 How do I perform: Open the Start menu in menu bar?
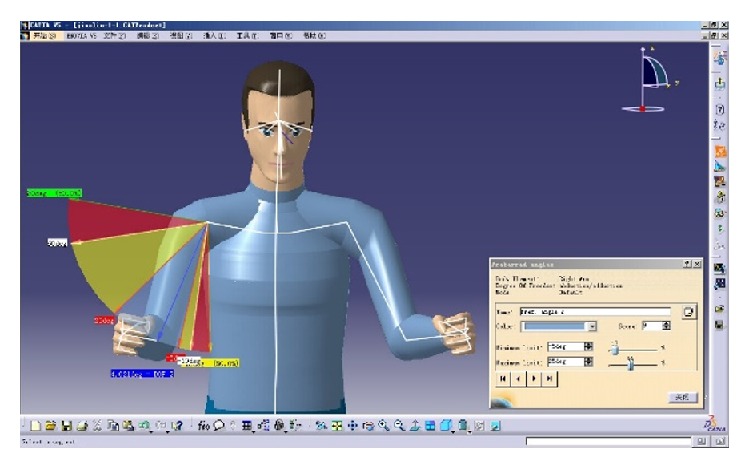(44, 36)
